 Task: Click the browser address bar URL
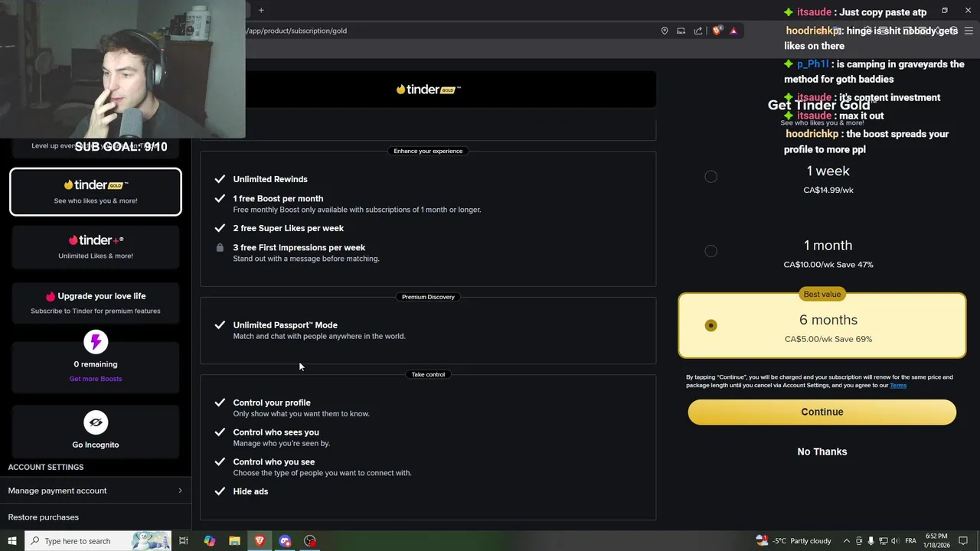[x=296, y=31]
